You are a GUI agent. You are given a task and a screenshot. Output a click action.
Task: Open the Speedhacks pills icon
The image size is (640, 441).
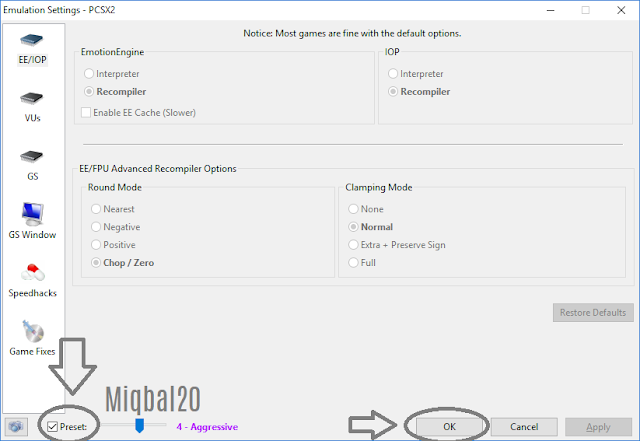point(33,273)
